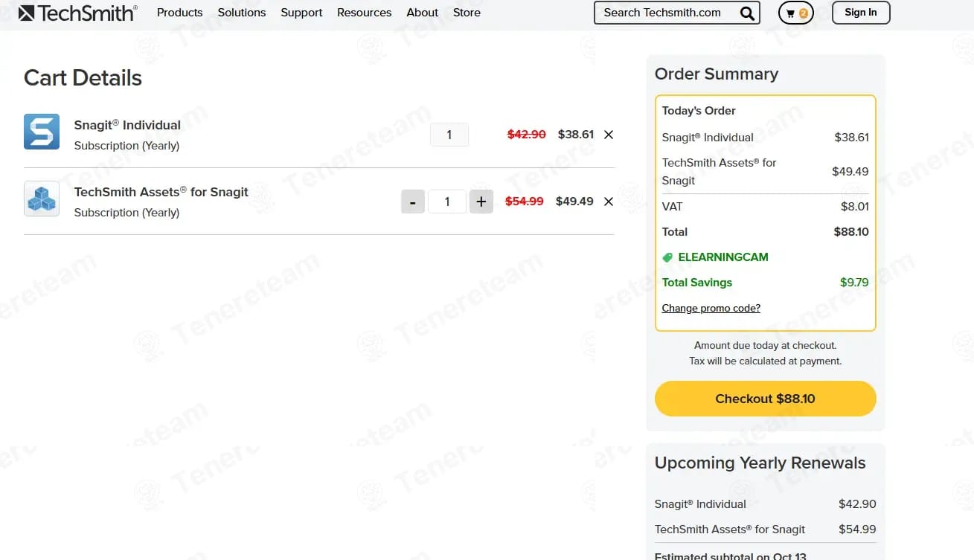
Task: Remove Snagit Individual from cart
Action: tap(609, 135)
